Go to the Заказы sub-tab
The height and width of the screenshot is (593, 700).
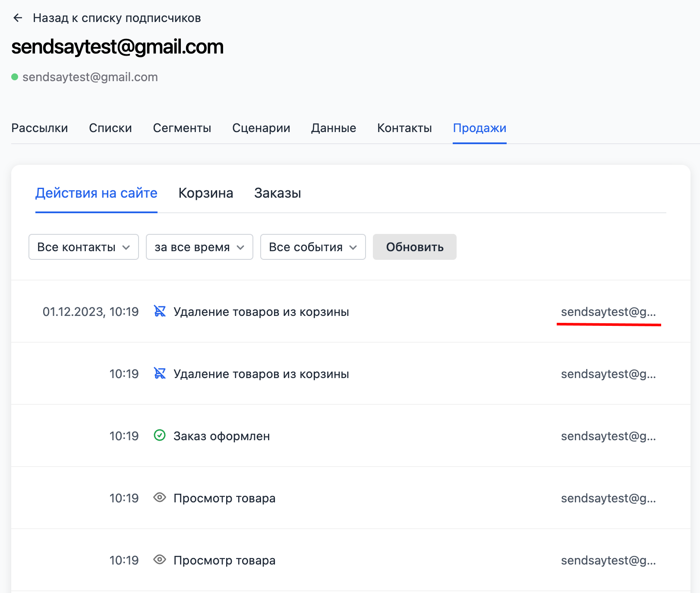point(277,193)
